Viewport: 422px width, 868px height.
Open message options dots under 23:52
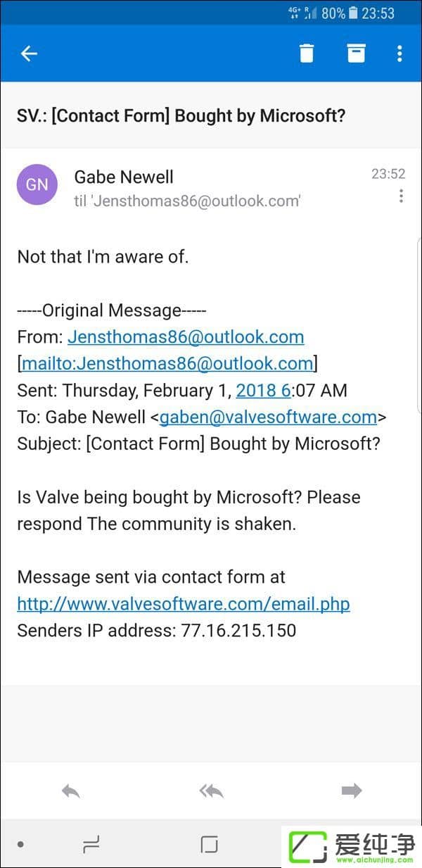[x=401, y=196]
